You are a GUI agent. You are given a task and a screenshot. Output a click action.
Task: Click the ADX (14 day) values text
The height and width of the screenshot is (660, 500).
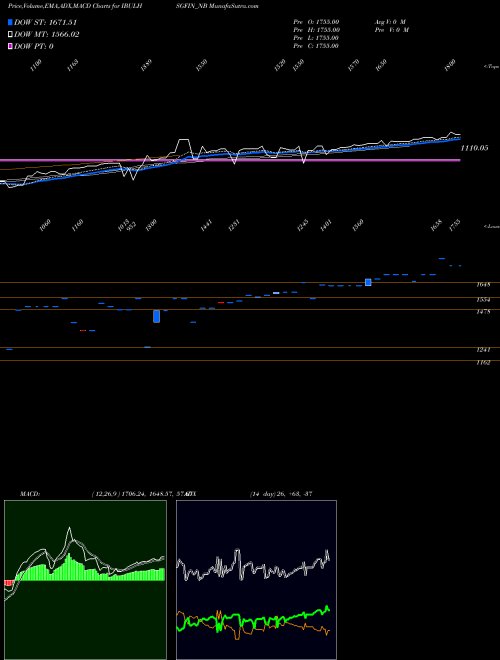[281, 494]
